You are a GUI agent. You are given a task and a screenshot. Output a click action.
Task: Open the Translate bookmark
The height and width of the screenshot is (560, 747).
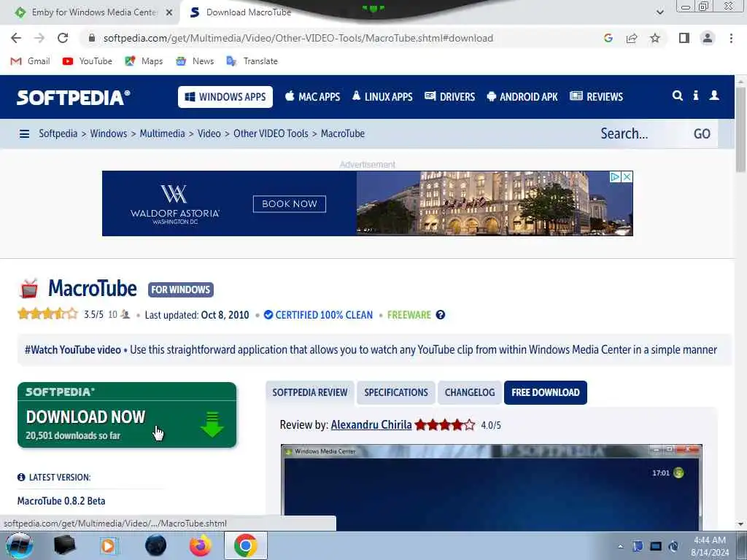point(252,61)
